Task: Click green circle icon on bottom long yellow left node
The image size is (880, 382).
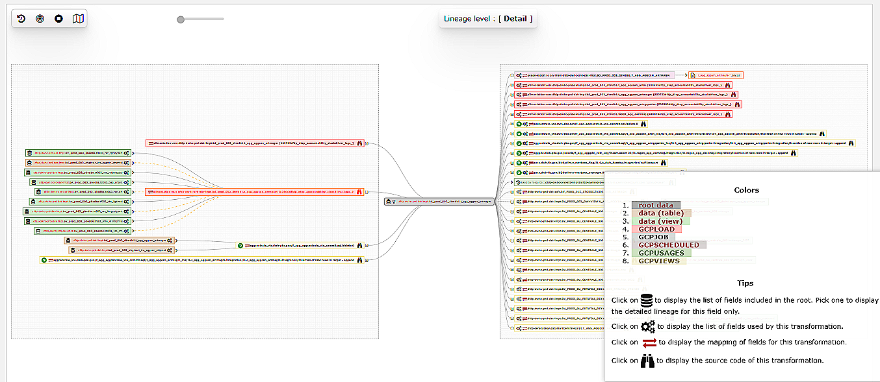Action: point(44,260)
